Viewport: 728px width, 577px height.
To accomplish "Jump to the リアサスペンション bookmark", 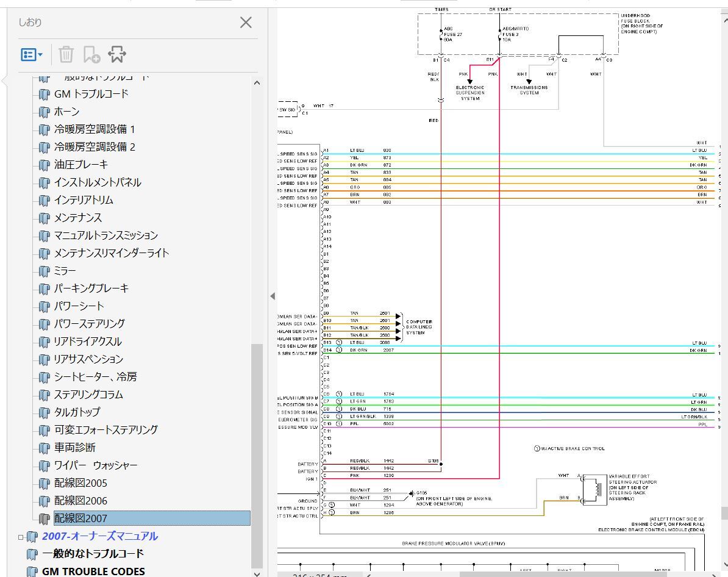I will [x=88, y=359].
